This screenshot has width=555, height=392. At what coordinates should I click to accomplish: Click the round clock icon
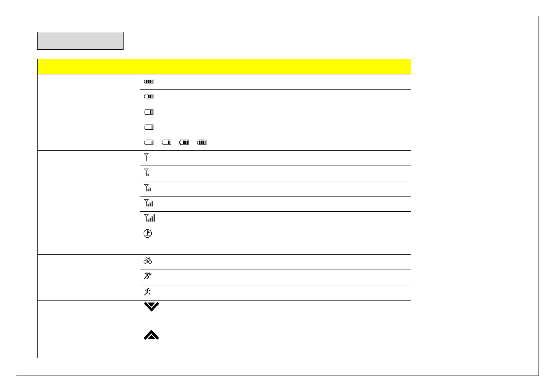[x=148, y=234]
